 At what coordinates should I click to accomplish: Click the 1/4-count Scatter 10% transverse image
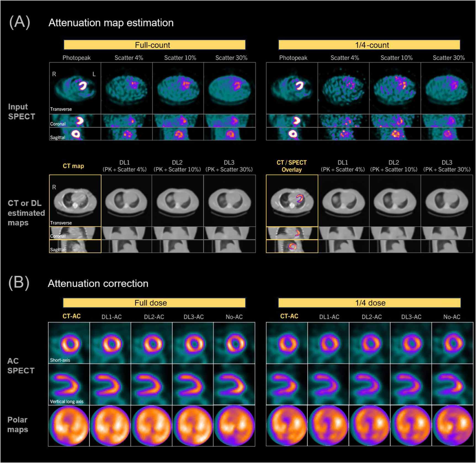[x=395, y=88]
